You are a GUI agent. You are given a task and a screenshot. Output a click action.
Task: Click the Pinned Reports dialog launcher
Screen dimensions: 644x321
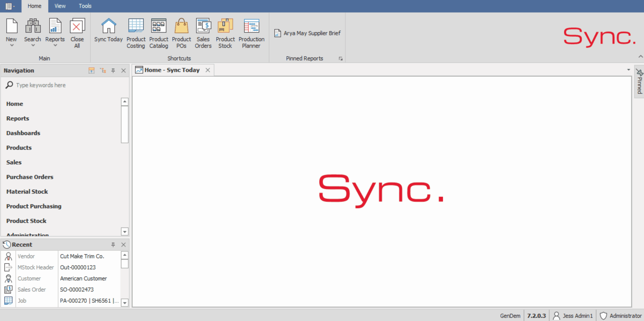tap(341, 59)
